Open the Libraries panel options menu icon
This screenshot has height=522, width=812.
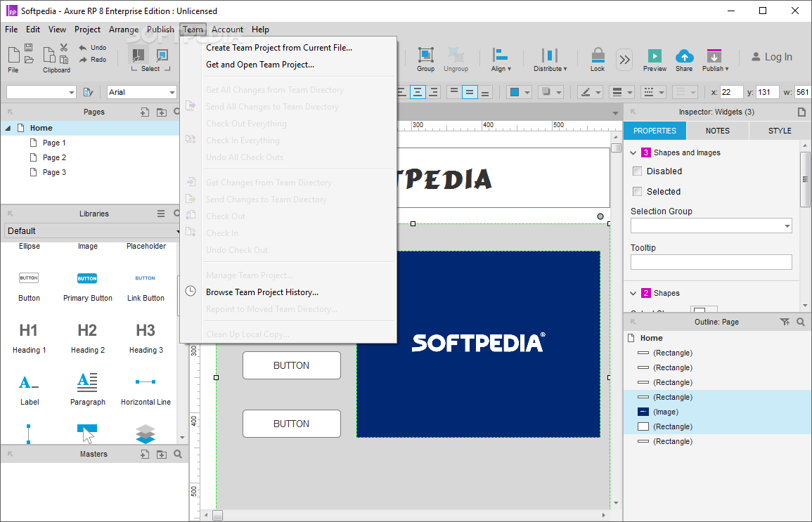pyautogui.click(x=161, y=214)
